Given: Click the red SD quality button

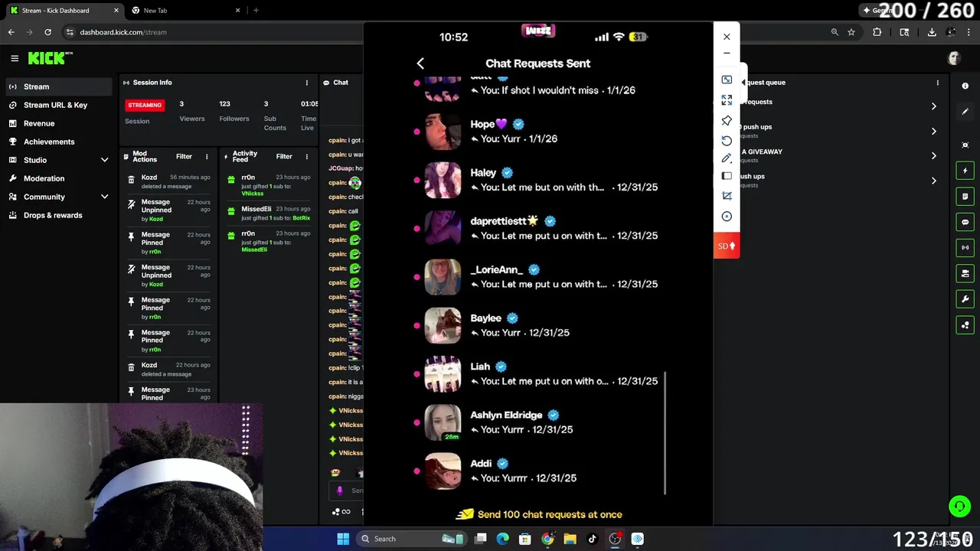Looking at the screenshot, I should click(727, 246).
